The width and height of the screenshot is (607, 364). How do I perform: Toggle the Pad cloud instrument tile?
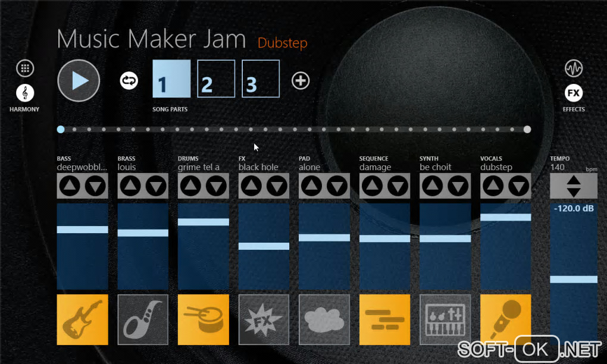(x=324, y=319)
